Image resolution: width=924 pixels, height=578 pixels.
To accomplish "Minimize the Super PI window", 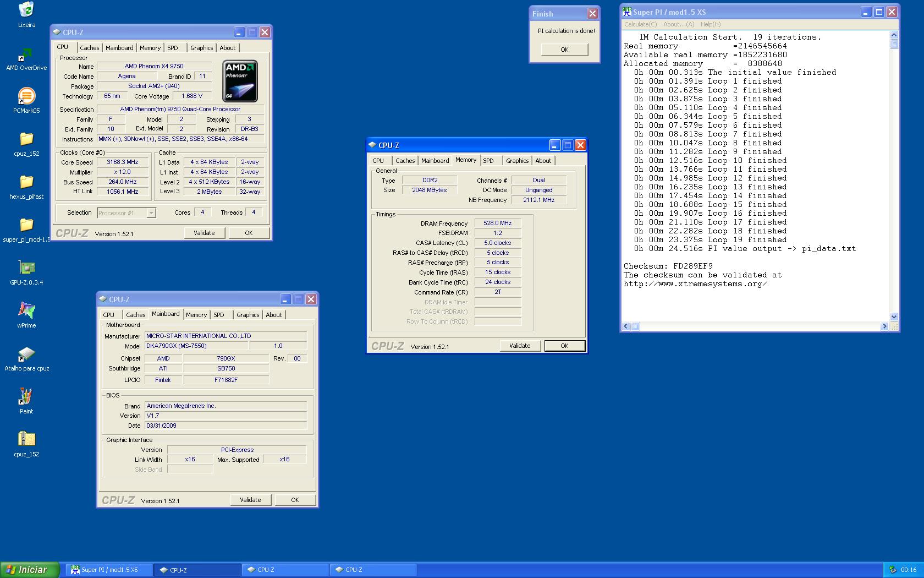I will [866, 12].
